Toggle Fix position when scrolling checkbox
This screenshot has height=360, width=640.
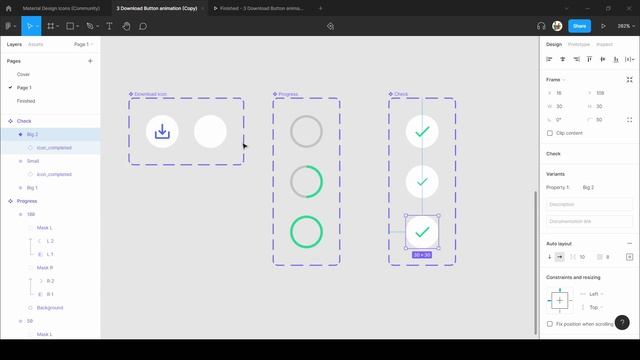[x=550, y=324]
